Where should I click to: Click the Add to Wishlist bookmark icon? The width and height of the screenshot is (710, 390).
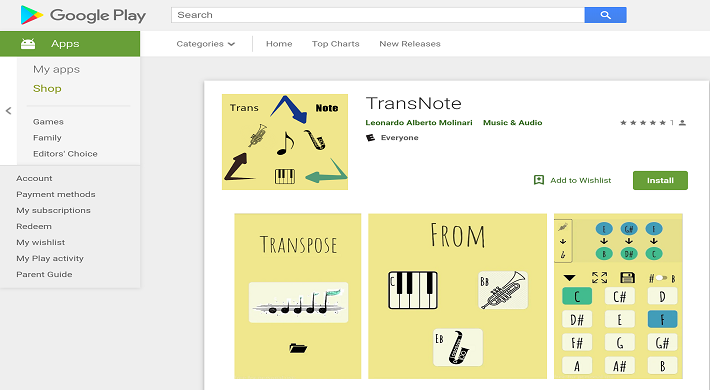tap(539, 180)
